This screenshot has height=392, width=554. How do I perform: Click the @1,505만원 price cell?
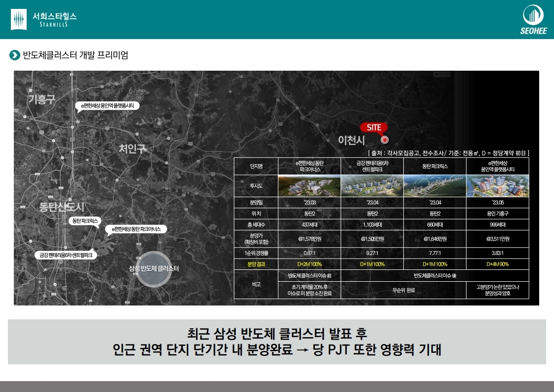point(372,239)
